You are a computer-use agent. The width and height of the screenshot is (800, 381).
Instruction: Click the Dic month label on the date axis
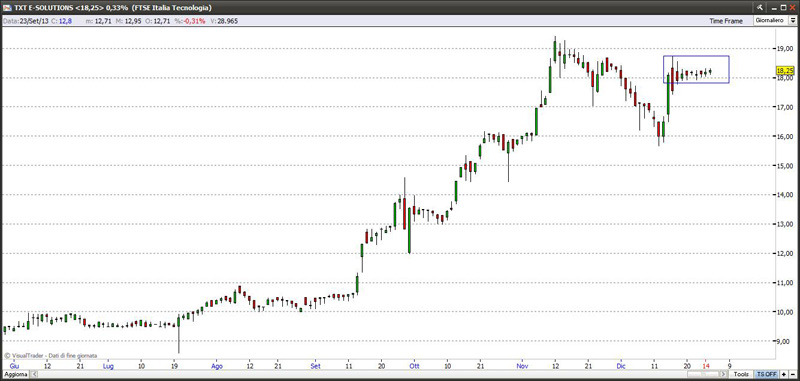point(620,366)
